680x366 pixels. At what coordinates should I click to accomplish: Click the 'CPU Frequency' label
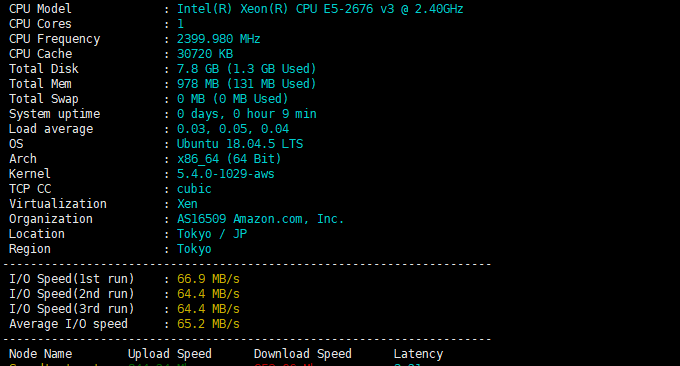coord(55,39)
